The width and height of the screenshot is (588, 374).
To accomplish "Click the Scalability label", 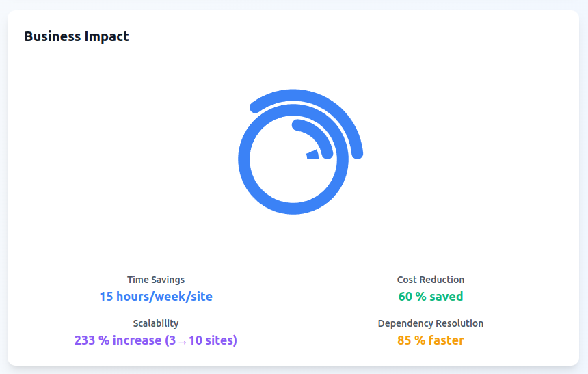I will pyautogui.click(x=156, y=323).
